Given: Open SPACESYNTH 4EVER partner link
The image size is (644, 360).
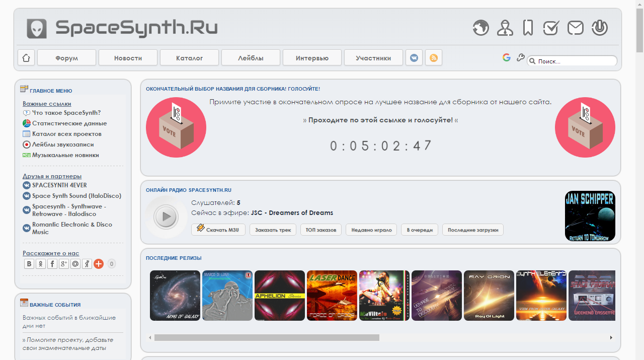Looking at the screenshot, I should coord(59,185).
